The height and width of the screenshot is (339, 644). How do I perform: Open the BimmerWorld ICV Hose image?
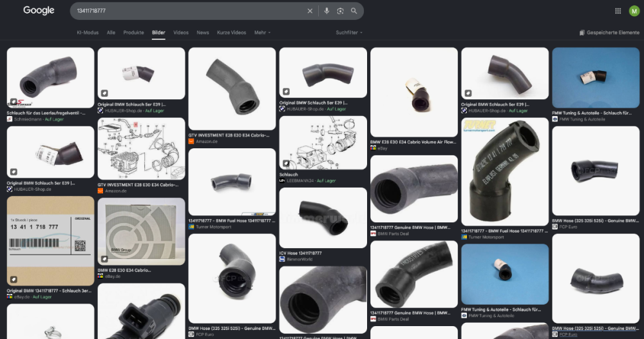coord(323,218)
